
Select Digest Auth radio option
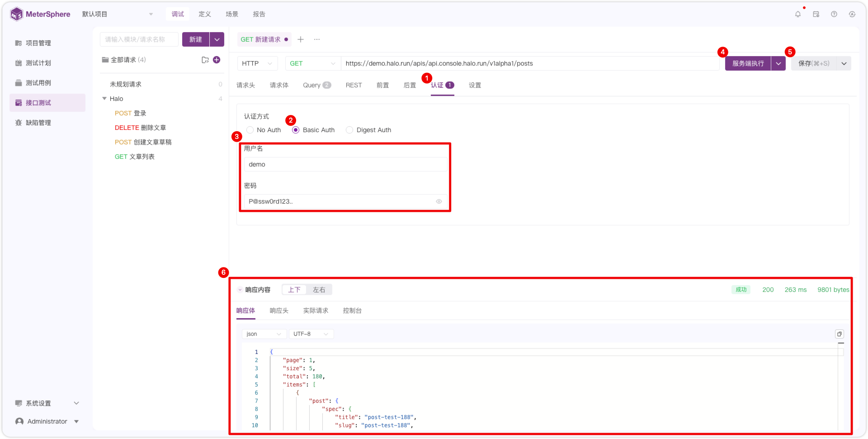click(x=368, y=130)
